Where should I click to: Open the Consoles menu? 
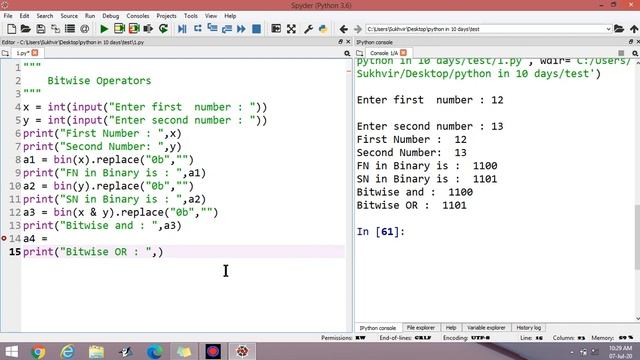click(138, 16)
